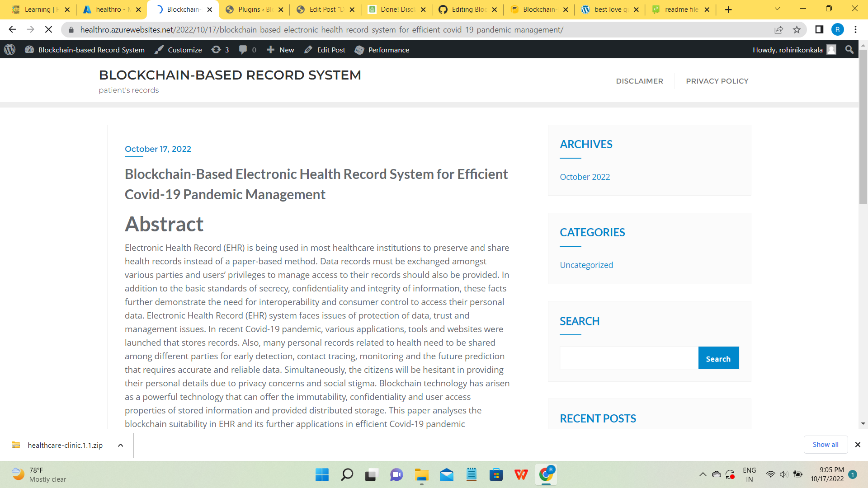868x488 pixels.
Task: Open the Uncategorized category link
Action: click(586, 265)
